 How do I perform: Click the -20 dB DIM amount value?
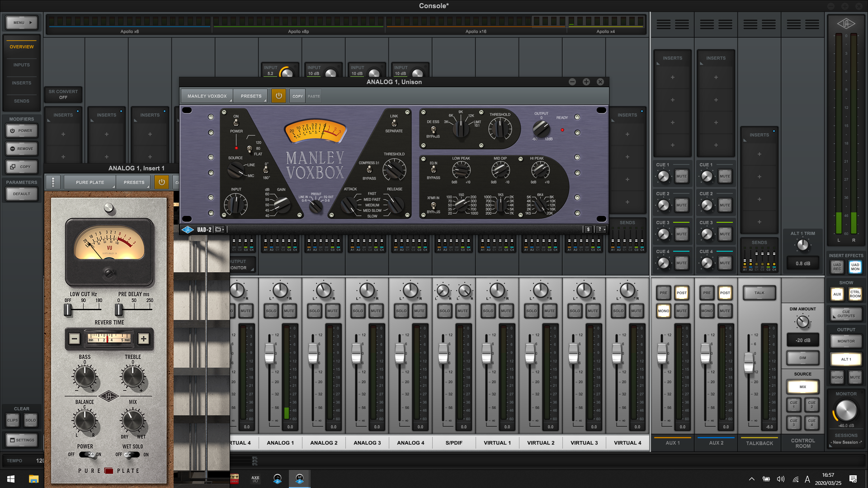802,340
